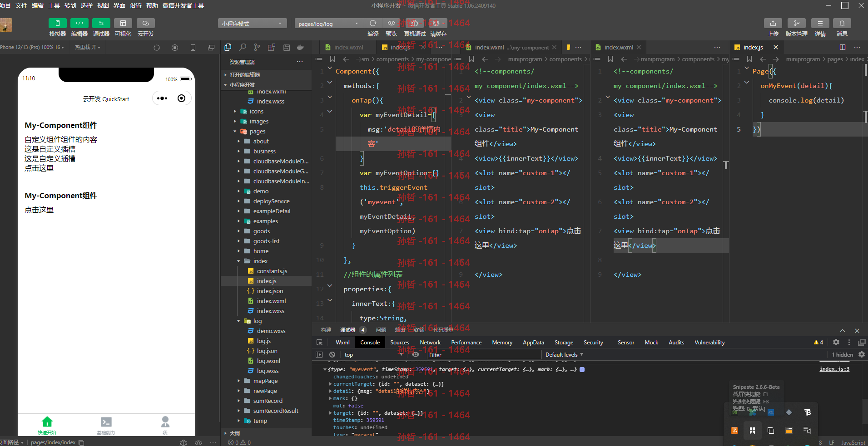Click the simulator stop icon
The height and width of the screenshot is (446, 868).
tap(175, 48)
